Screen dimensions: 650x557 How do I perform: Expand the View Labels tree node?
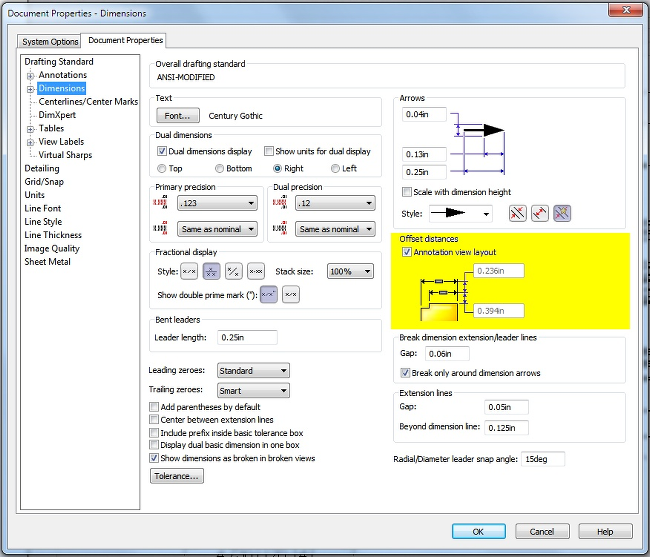tap(30, 143)
